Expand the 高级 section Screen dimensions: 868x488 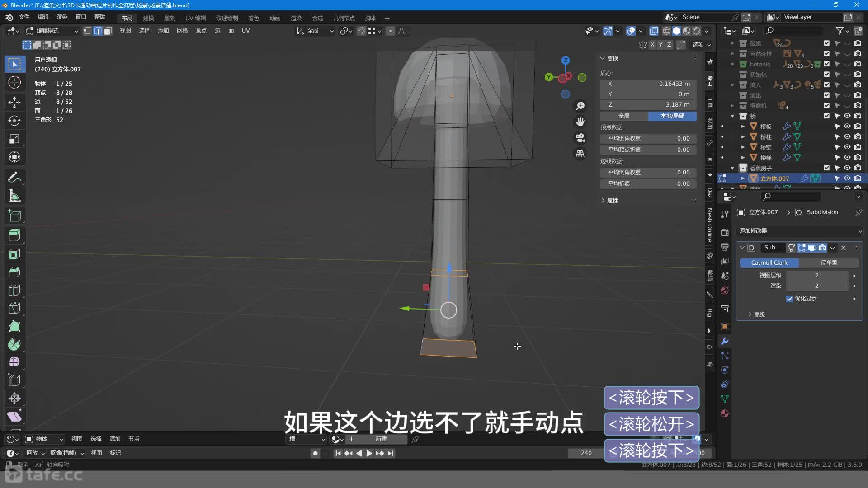(x=756, y=314)
